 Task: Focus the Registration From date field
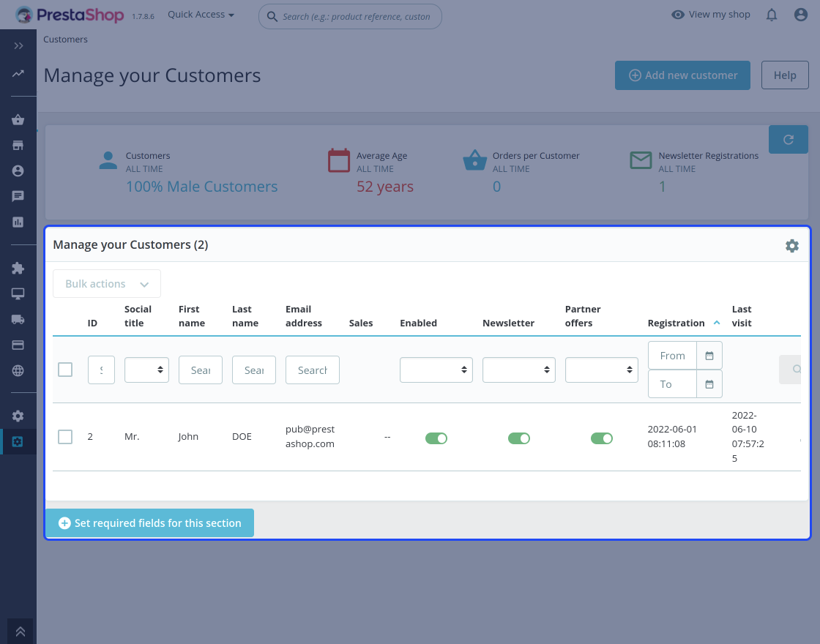(673, 356)
